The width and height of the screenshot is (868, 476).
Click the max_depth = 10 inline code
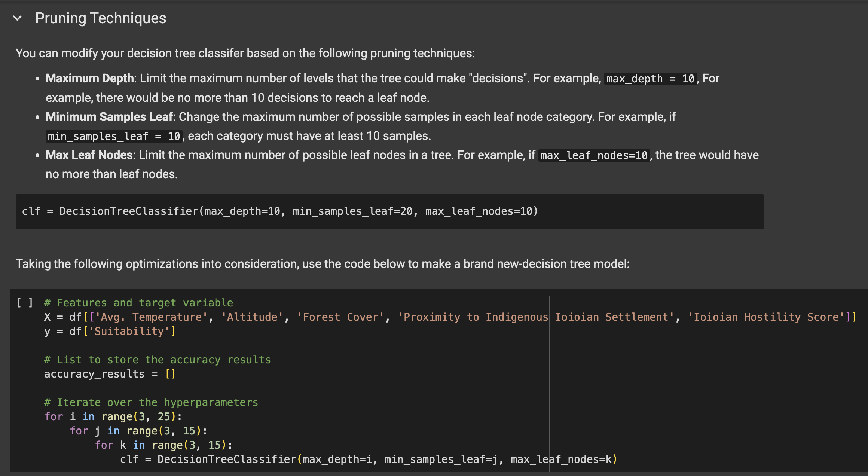click(x=650, y=79)
